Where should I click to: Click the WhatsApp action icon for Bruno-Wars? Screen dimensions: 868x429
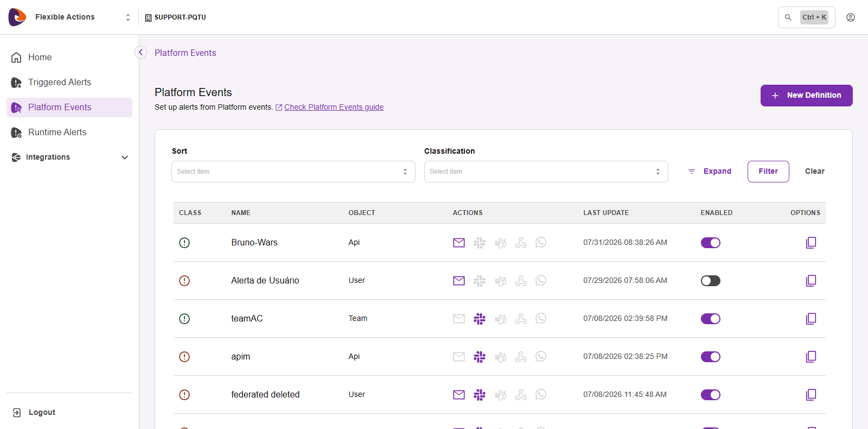point(541,243)
